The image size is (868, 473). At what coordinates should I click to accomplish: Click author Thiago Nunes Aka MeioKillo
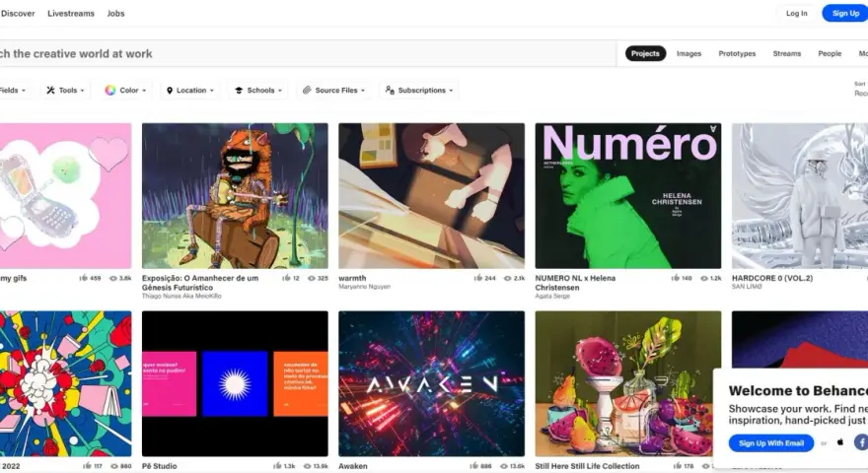181,296
